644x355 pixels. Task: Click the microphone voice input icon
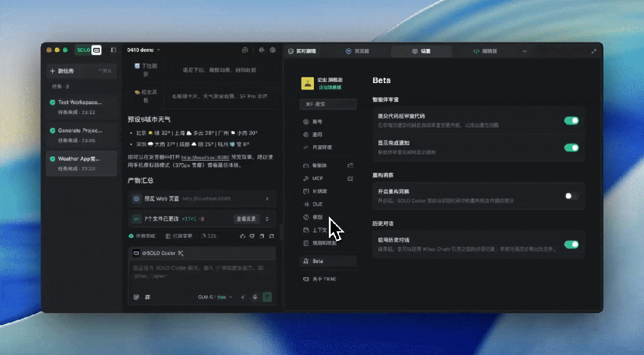click(x=255, y=297)
